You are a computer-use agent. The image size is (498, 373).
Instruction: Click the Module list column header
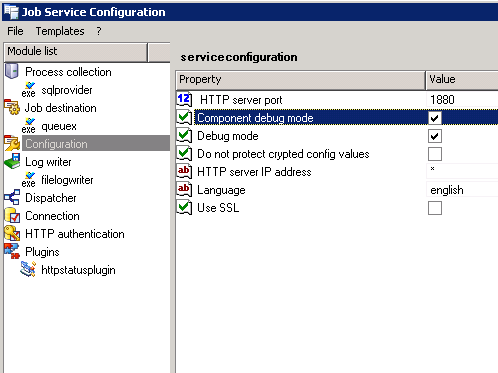click(x=76, y=52)
